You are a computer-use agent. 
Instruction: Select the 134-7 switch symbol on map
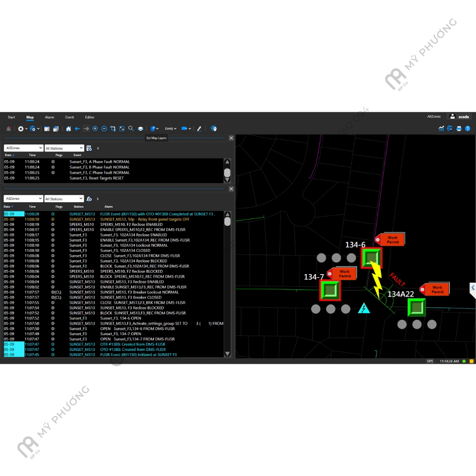pyautogui.click(x=330, y=290)
